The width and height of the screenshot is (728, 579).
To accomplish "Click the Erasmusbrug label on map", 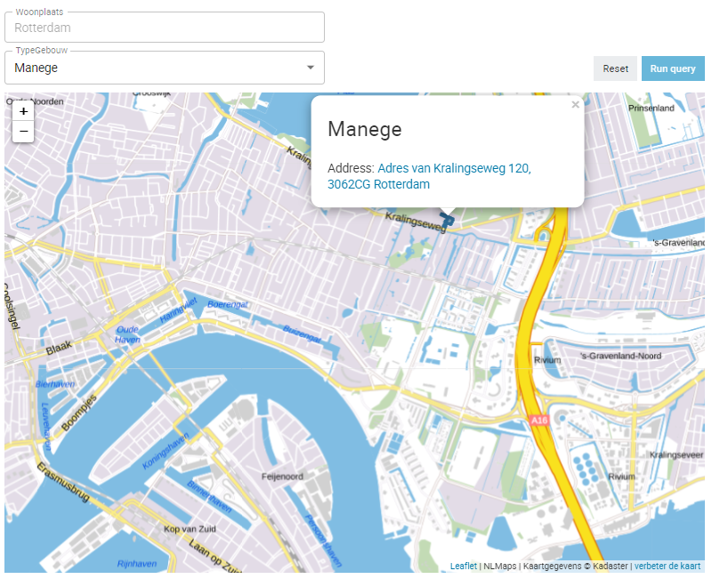I will point(63,483).
